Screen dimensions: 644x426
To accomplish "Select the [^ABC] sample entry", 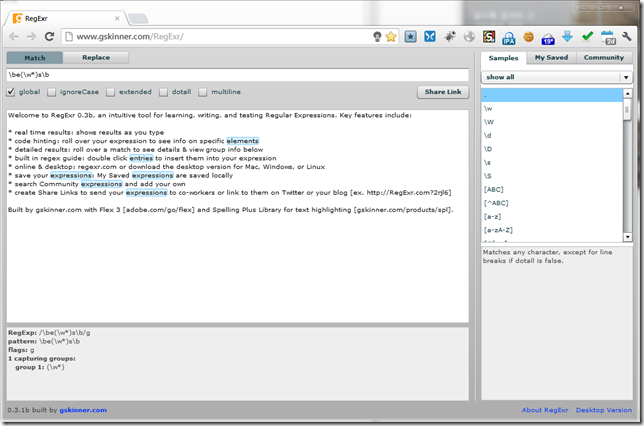I will [x=552, y=203].
